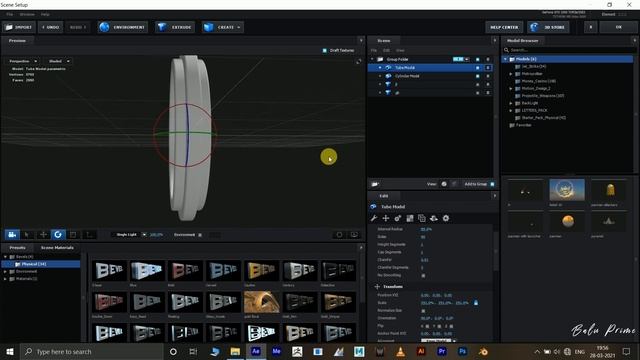This screenshot has height=360, width=640.
Task: Click the maximize preview icon in viewport corner
Action: click(x=358, y=62)
